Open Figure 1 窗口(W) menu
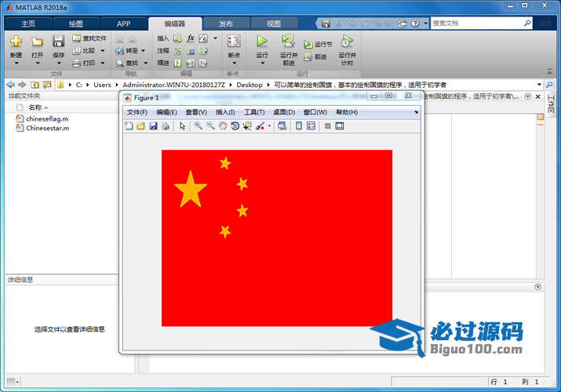The width and height of the screenshot is (561, 392). click(x=315, y=112)
